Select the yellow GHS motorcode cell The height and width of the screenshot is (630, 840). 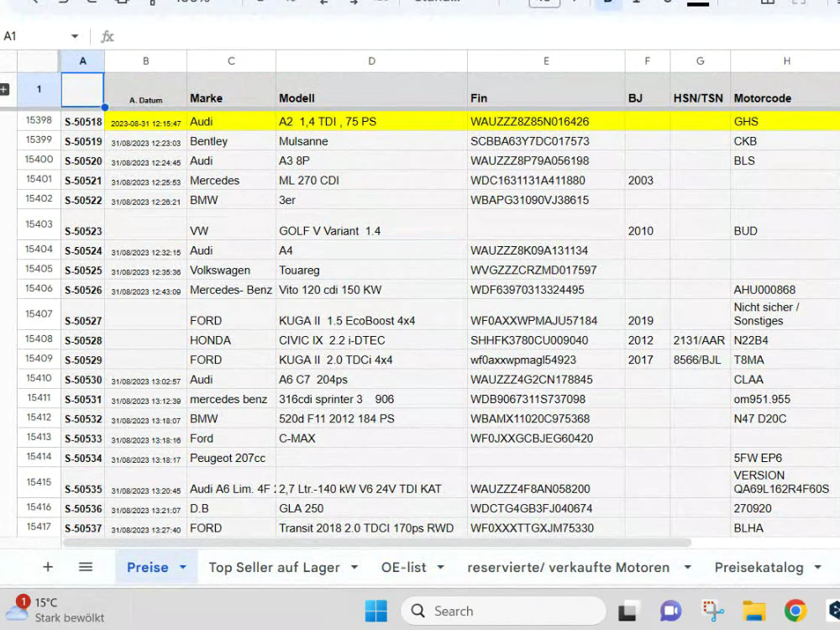pyautogui.click(x=785, y=122)
